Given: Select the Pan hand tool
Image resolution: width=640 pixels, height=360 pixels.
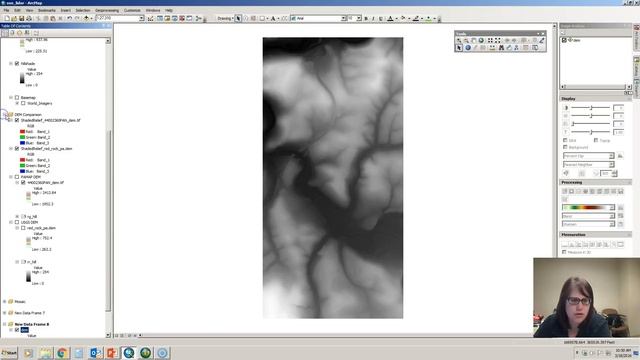Looking at the screenshot, I should pyautogui.click(x=473, y=40).
